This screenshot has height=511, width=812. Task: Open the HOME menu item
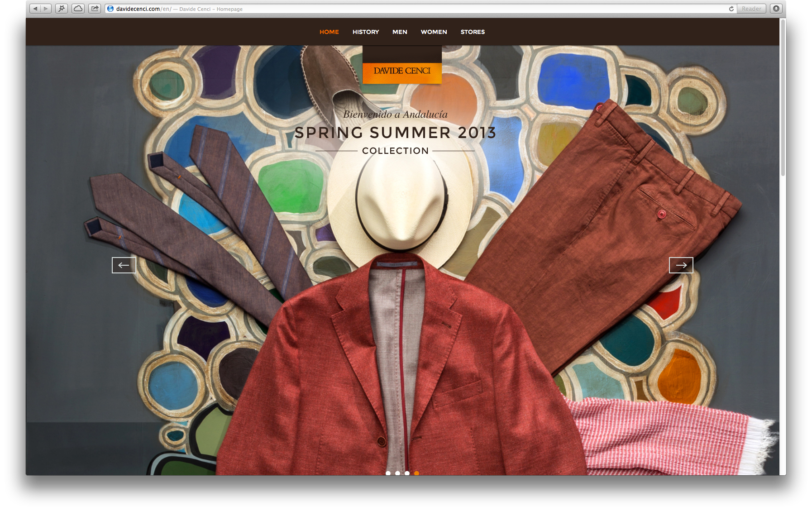point(329,32)
